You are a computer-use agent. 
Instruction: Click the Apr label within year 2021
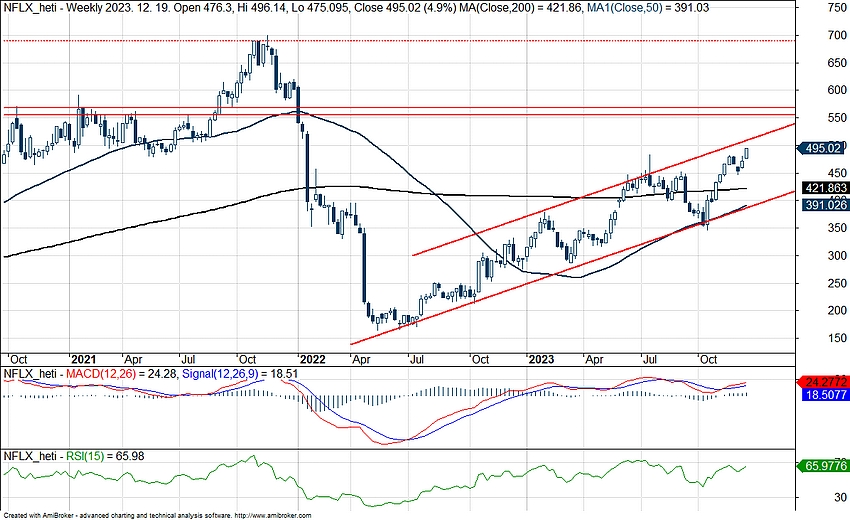pos(133,359)
